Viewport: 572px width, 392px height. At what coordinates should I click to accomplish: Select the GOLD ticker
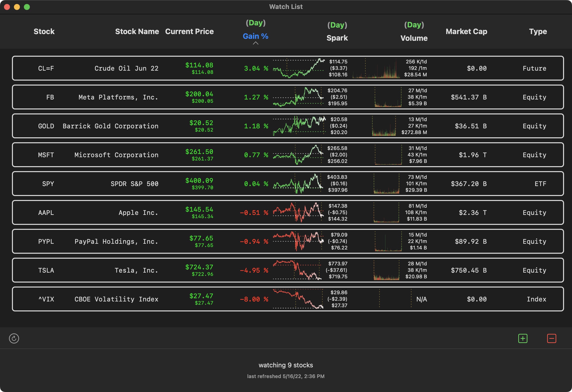pos(46,126)
